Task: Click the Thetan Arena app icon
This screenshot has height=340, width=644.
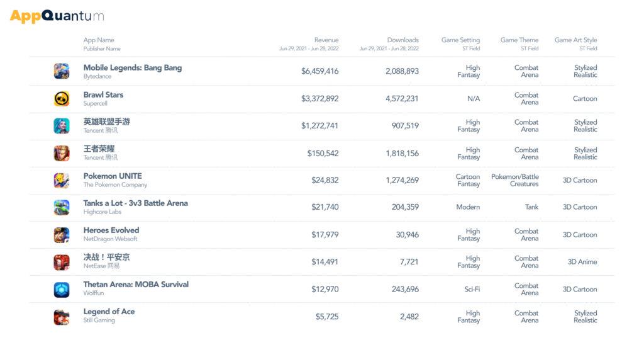Action: [62, 290]
